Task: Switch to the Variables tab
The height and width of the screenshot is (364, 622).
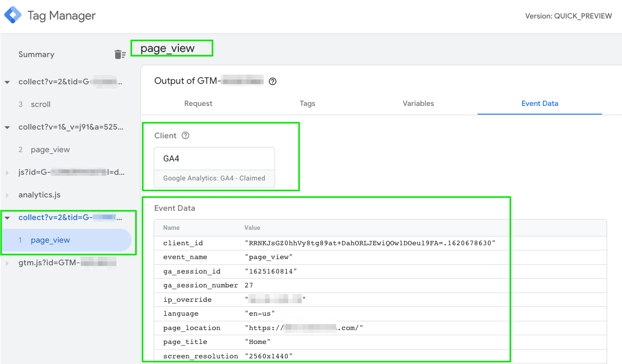Action: coord(418,103)
